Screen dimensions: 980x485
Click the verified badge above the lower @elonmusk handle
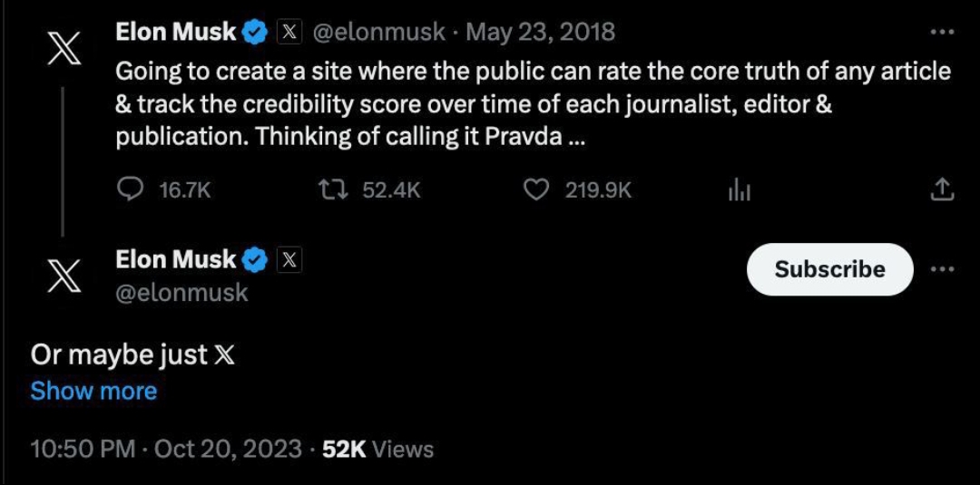[x=255, y=260]
